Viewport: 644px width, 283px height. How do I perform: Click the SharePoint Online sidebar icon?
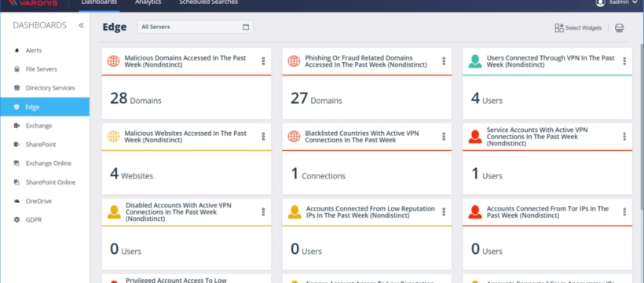[x=16, y=182]
